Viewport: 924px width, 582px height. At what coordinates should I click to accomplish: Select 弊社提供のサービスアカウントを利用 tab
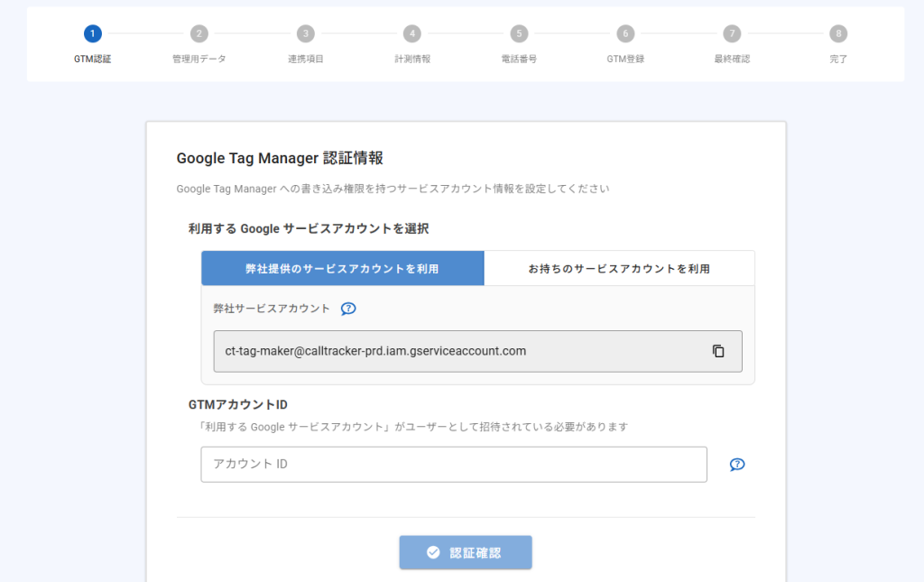(x=342, y=269)
